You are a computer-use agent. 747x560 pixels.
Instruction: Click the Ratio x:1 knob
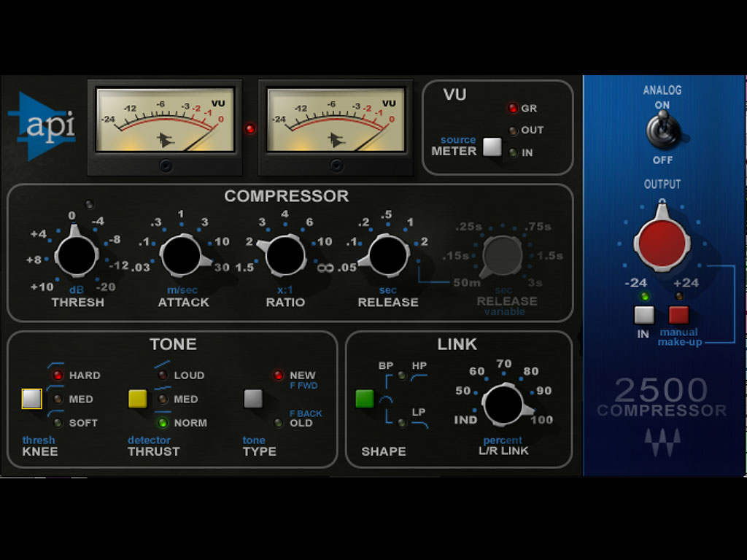click(285, 255)
